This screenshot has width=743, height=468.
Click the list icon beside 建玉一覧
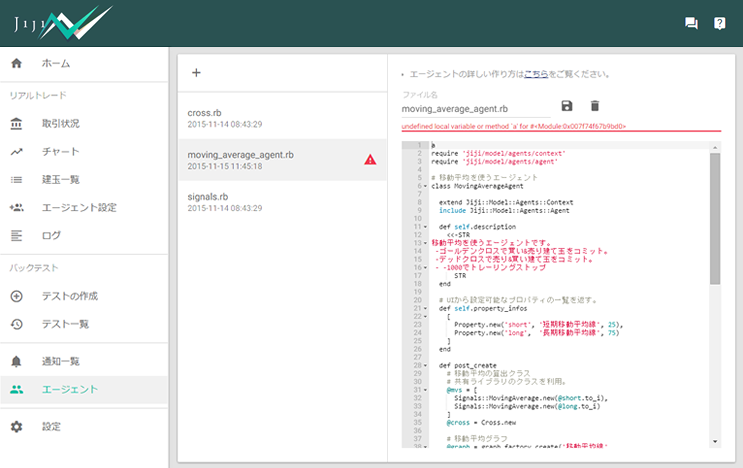(x=17, y=180)
